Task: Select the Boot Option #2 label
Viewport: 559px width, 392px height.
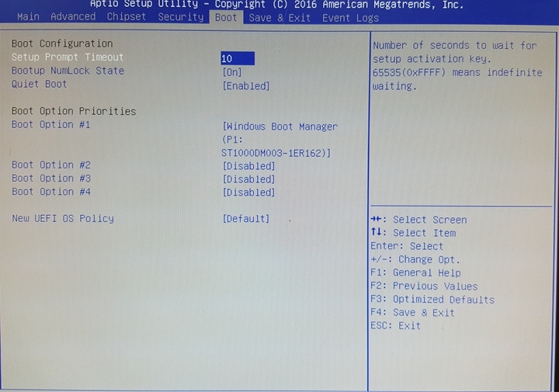Action: 51,165
